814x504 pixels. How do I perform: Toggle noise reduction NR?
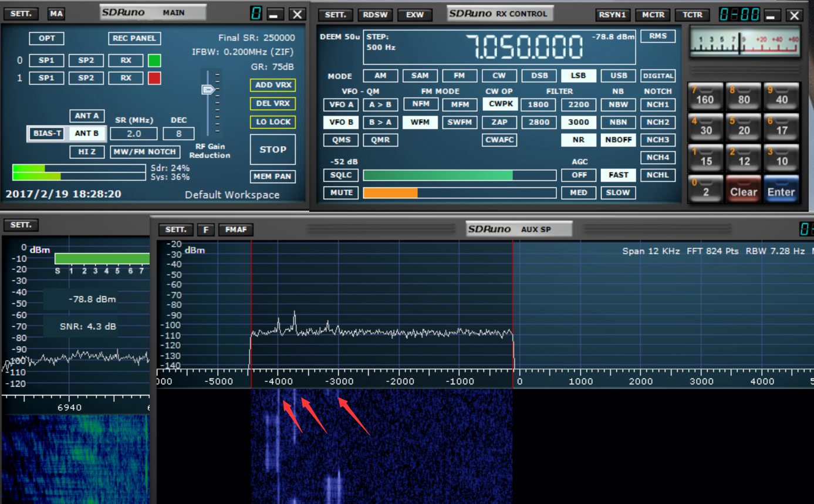579,140
